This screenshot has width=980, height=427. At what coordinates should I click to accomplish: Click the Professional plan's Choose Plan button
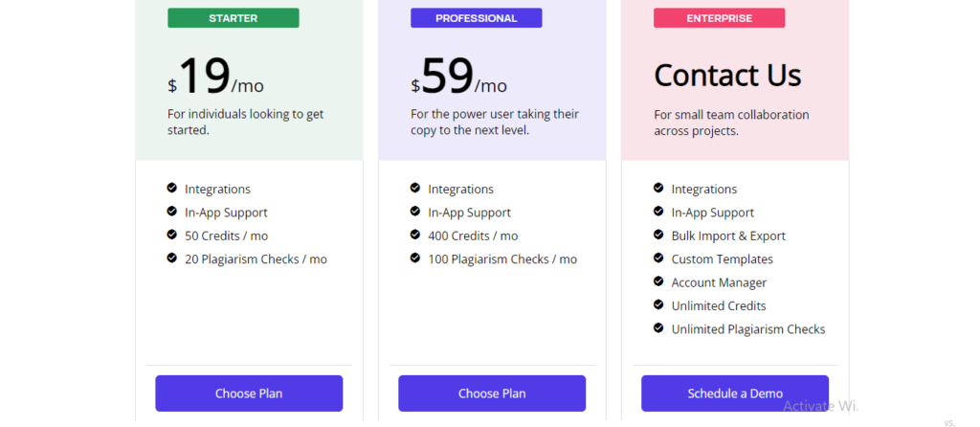point(492,393)
